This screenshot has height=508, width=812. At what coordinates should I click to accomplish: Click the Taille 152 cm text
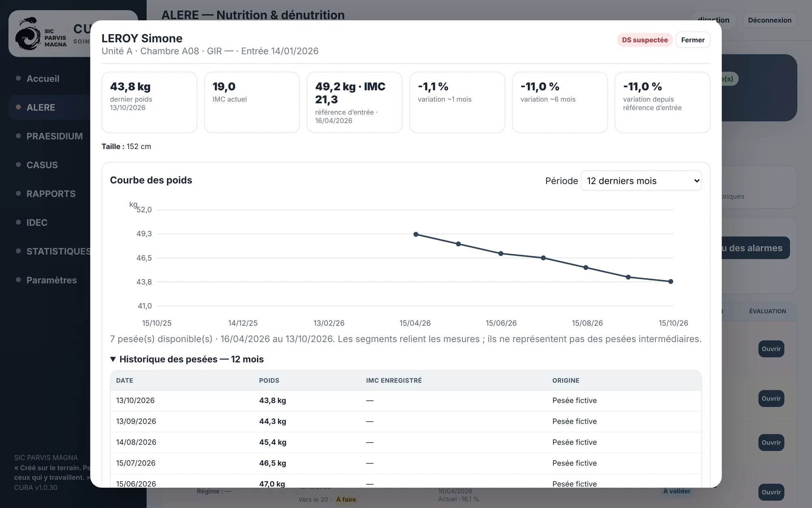click(x=126, y=146)
